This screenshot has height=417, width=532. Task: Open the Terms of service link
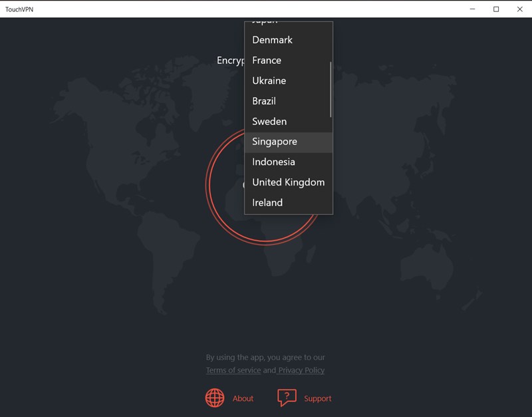(233, 370)
